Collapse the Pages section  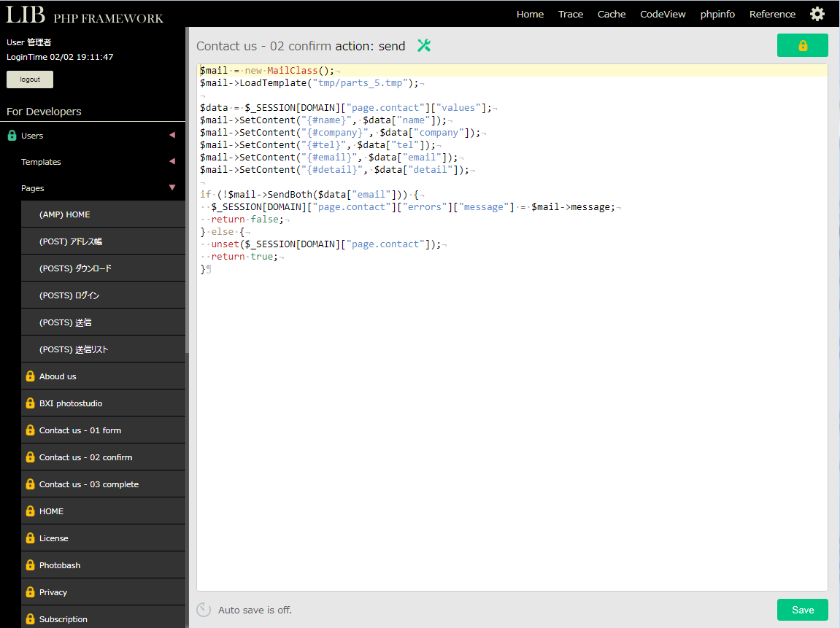click(x=172, y=187)
